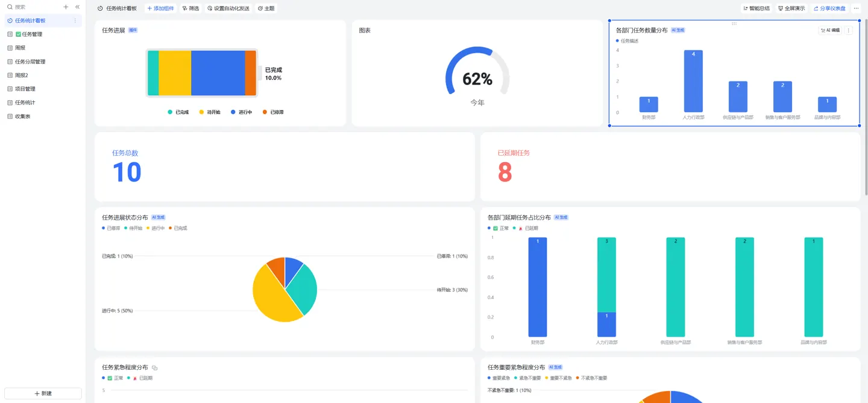Image resolution: width=868 pixels, height=403 pixels.
Task: Click the 智能总结 button
Action: click(756, 8)
